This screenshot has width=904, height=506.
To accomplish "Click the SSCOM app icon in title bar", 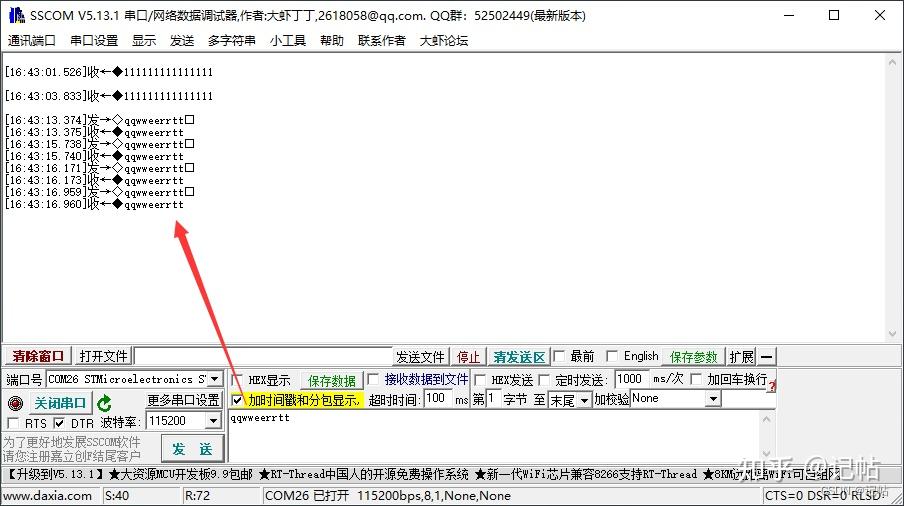I will tap(17, 15).
